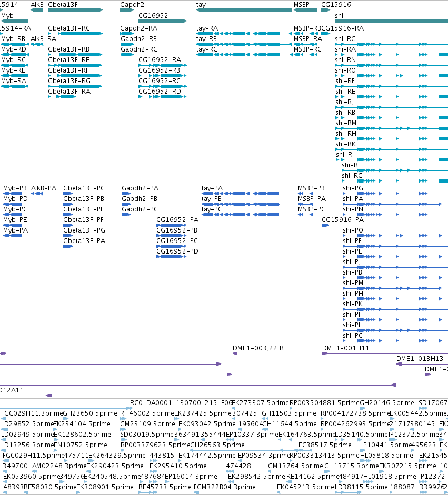Select transcript tay-RB

tap(244, 44)
